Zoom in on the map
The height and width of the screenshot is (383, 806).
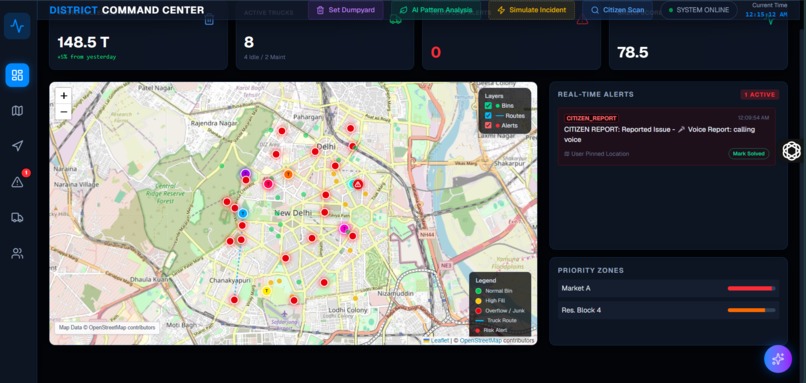pos(63,96)
